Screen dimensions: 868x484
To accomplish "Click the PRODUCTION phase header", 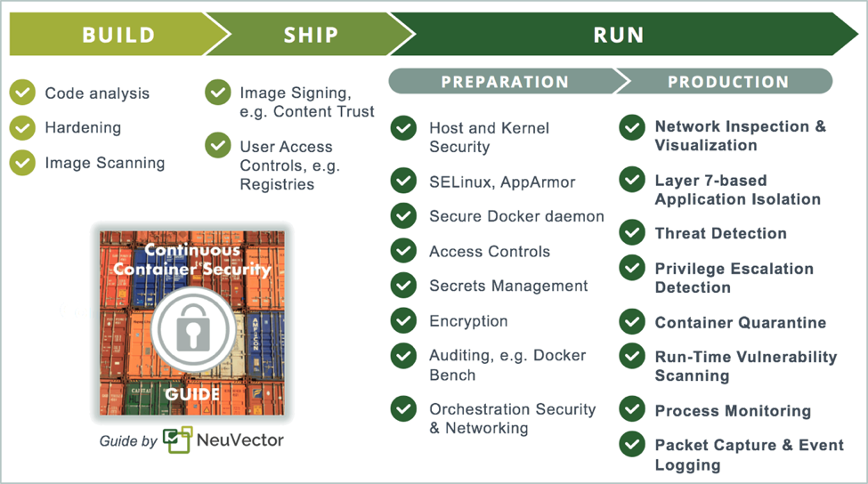I will (x=727, y=82).
